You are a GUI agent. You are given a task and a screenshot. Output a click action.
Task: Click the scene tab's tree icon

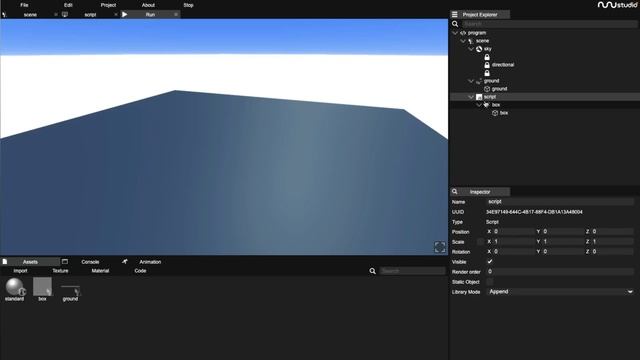(4, 14)
